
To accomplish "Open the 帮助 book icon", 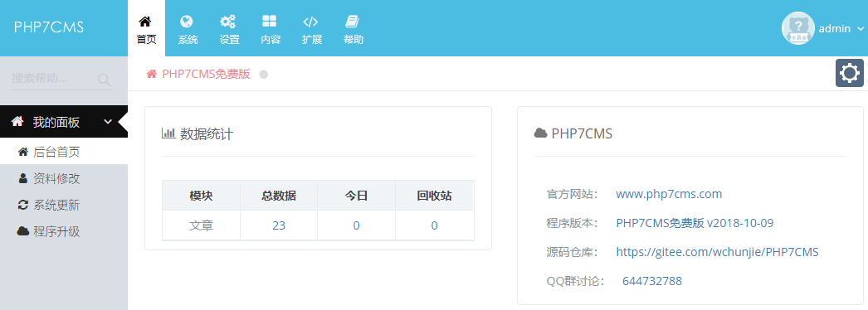I will (x=354, y=29).
